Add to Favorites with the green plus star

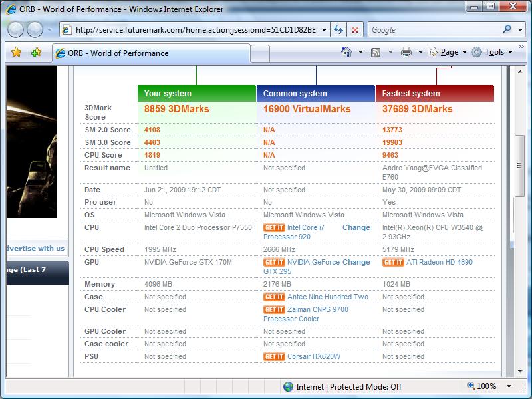[x=36, y=53]
